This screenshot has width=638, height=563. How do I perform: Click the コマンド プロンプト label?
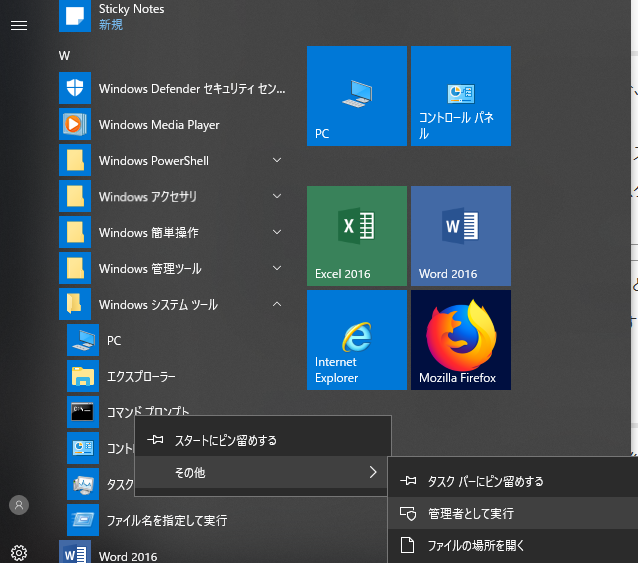tap(148, 411)
